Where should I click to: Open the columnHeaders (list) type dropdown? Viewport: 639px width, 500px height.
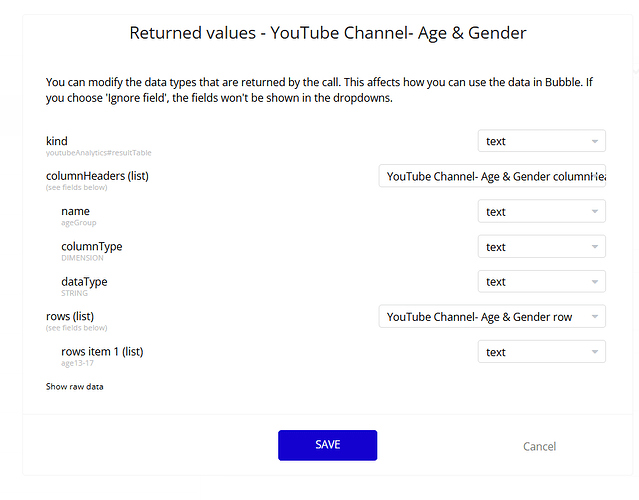(492, 176)
